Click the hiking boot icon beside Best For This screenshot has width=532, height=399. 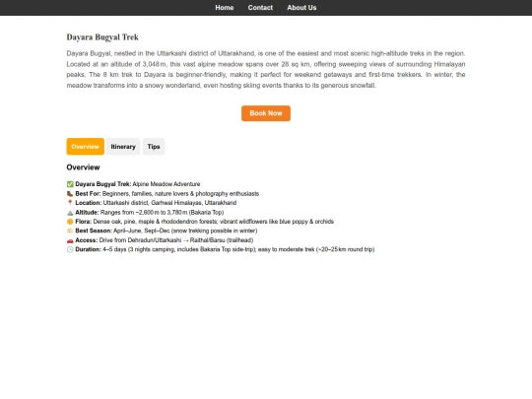pos(70,194)
